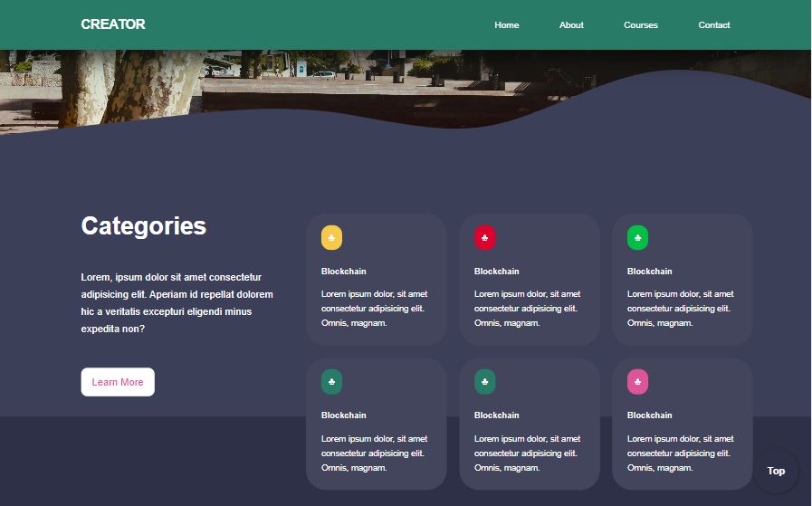
Task: Go to the About page
Action: click(x=571, y=25)
